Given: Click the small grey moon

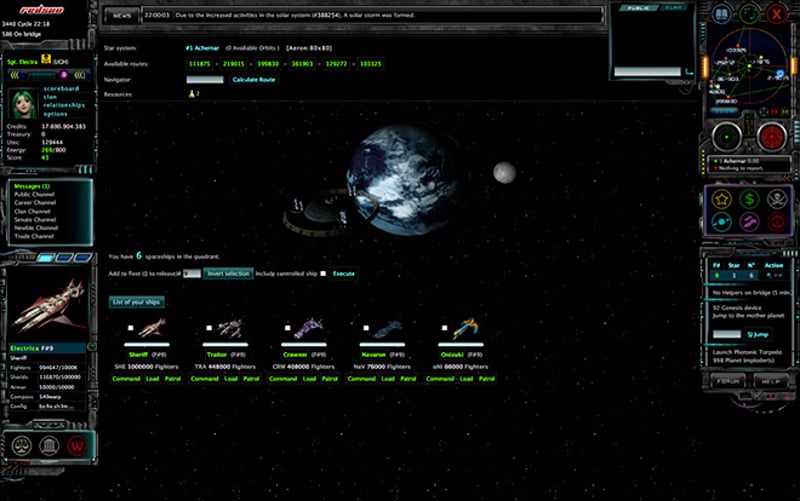Looking at the screenshot, I should [x=504, y=172].
